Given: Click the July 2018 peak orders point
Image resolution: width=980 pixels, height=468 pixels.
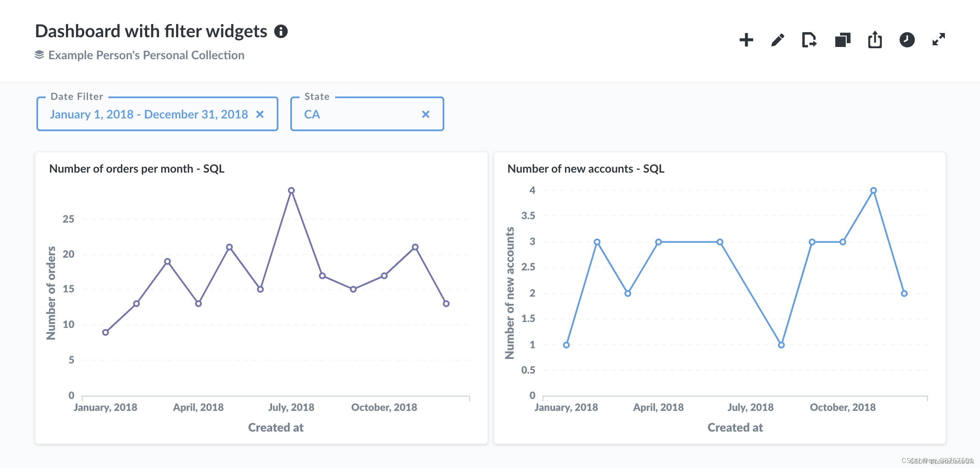Looking at the screenshot, I should [291, 190].
